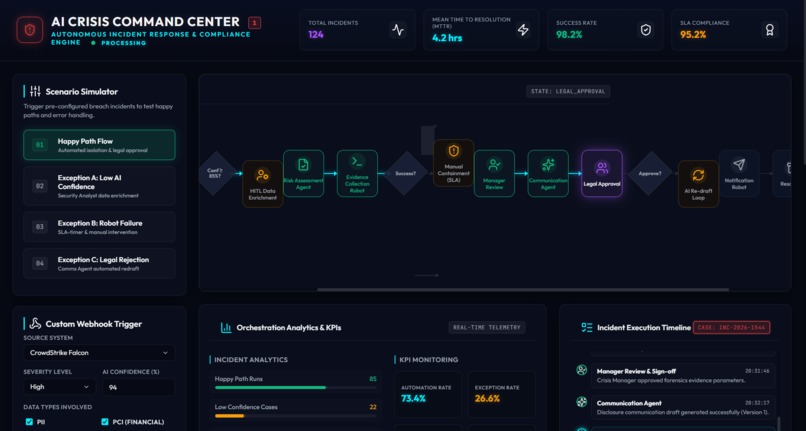Run the Happy Path Flow scenario
This screenshot has height=431, width=806.
tap(99, 145)
